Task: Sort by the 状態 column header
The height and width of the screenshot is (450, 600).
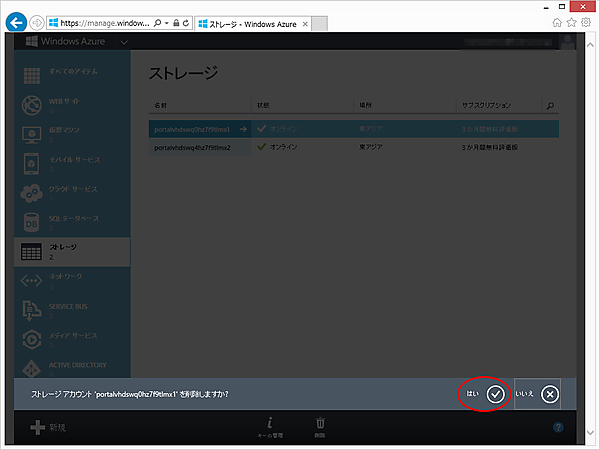Action: 263,105
